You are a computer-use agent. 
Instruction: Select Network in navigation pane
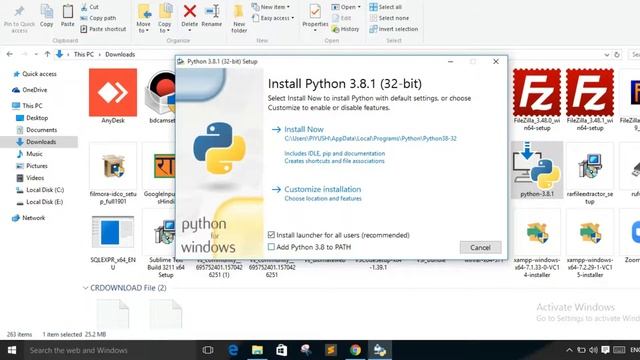coord(29,218)
